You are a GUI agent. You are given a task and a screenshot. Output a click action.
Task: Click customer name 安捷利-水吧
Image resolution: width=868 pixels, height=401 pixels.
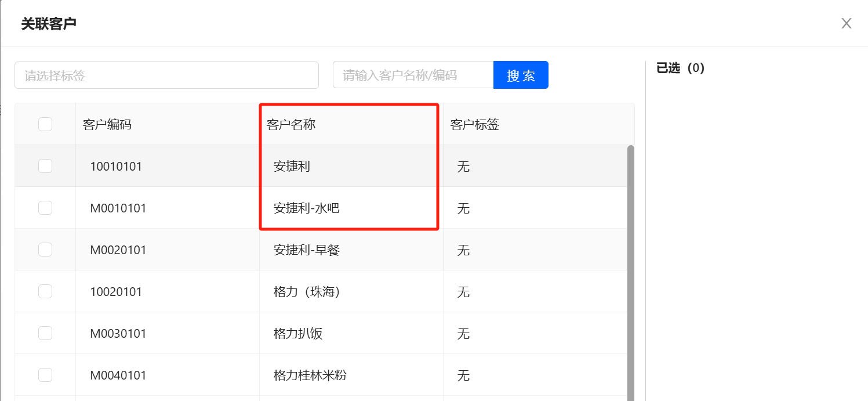click(307, 208)
